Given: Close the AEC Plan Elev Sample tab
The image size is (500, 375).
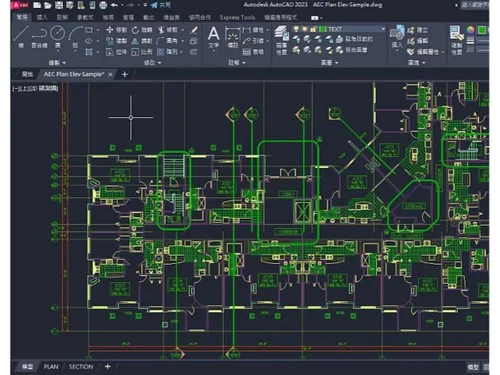Looking at the screenshot, I should 111,74.
